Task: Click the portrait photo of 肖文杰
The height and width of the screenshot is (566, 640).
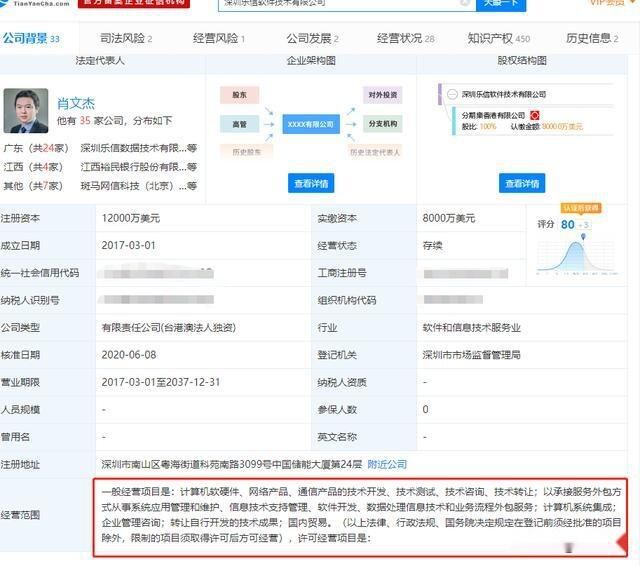Action: coord(26,111)
